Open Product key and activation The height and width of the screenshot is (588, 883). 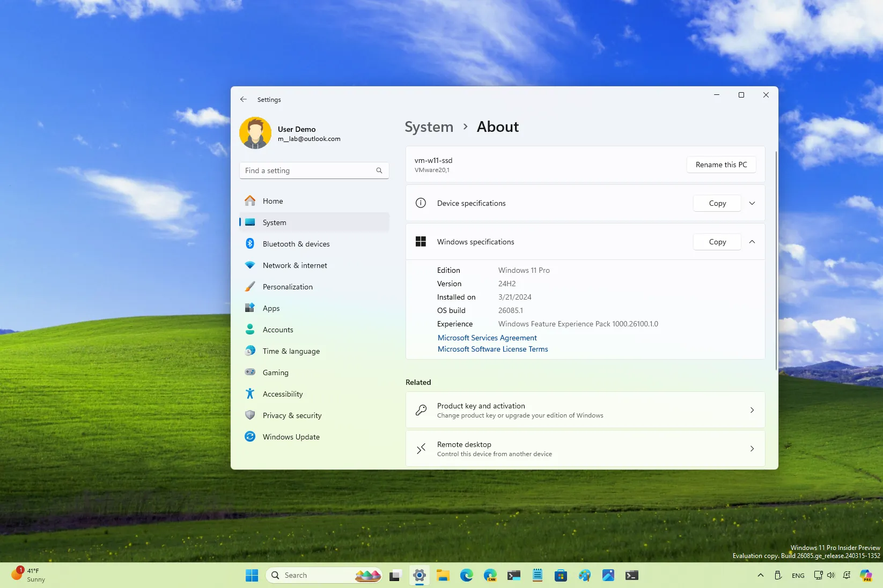(x=585, y=410)
